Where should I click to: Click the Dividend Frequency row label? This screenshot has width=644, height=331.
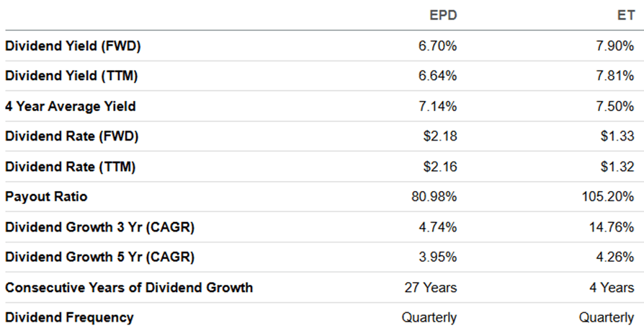(69, 317)
